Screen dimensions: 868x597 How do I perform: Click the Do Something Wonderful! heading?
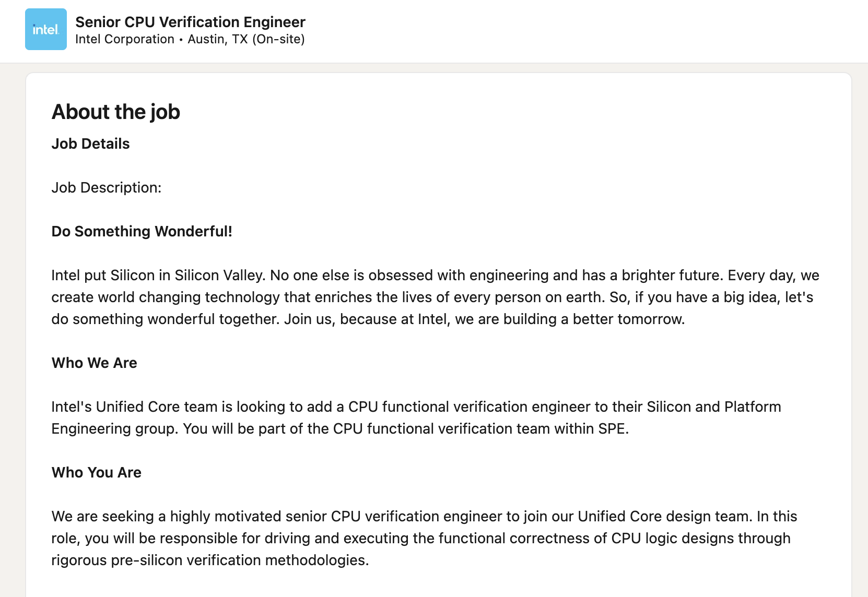click(x=142, y=231)
